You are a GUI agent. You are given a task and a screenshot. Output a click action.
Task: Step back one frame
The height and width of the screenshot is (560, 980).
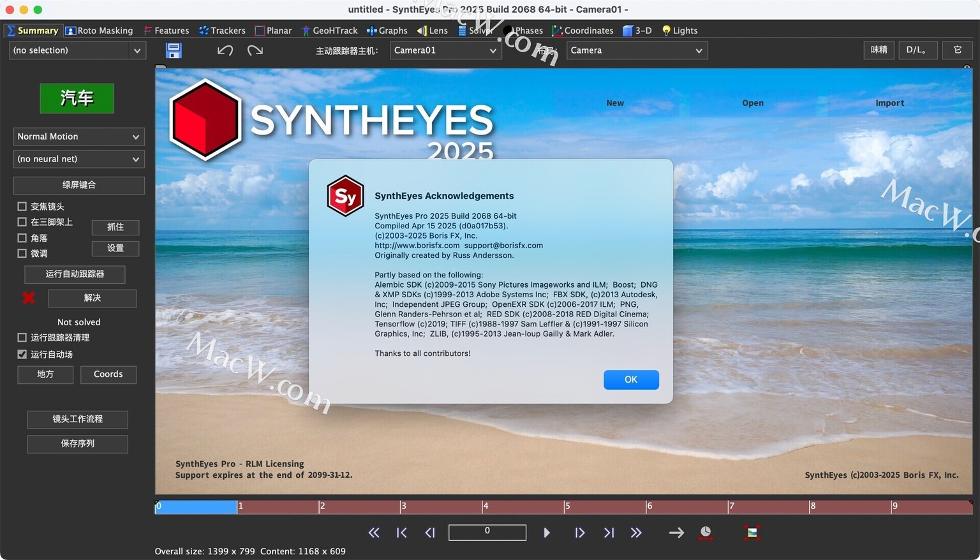(x=430, y=533)
